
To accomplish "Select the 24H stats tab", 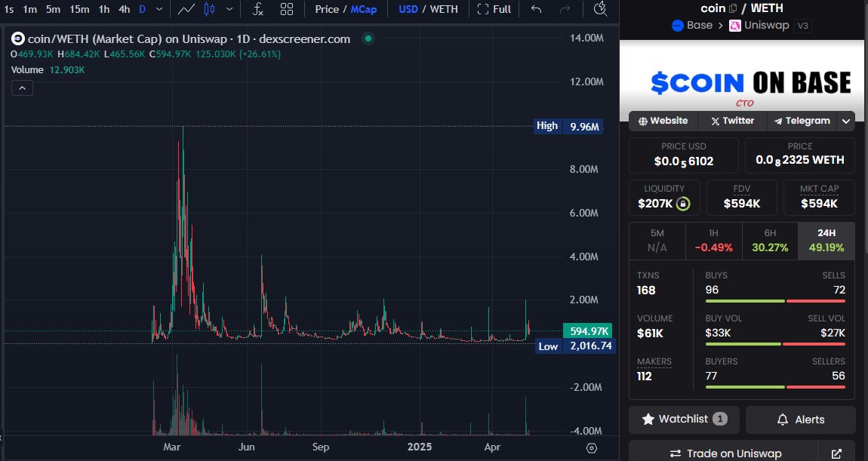I will (826, 240).
